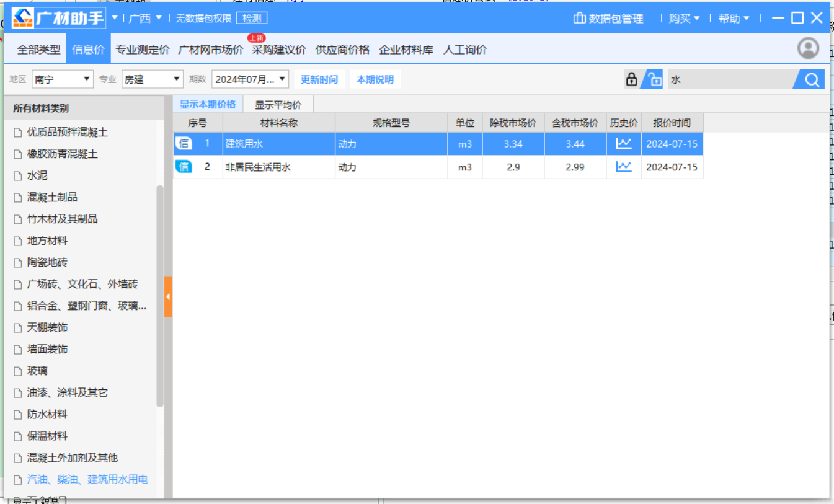Click the 更新时间 button
Image resolution: width=834 pixels, height=504 pixels.
point(319,79)
